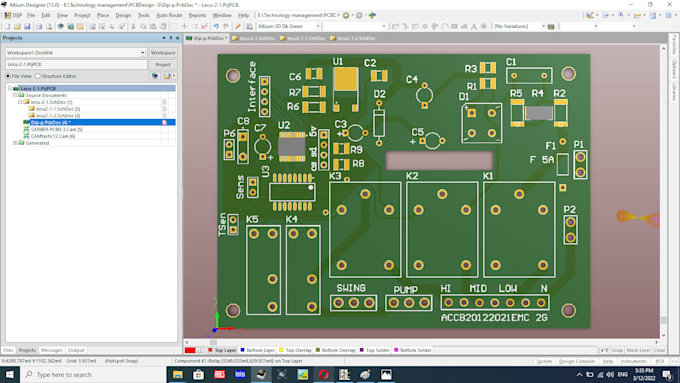The height and width of the screenshot is (383, 680).
Task: Open the Altium 3D Dk Green view configuration dropdown
Action: pos(318,26)
